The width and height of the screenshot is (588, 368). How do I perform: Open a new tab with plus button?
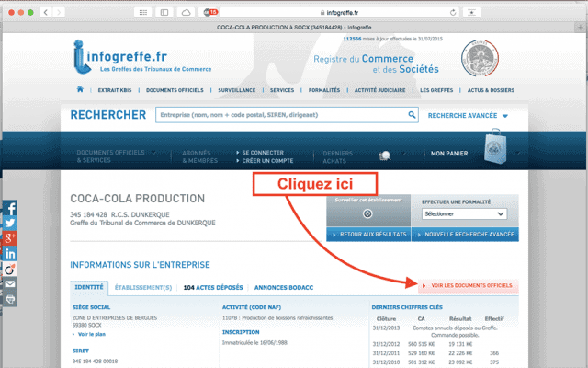(581, 27)
